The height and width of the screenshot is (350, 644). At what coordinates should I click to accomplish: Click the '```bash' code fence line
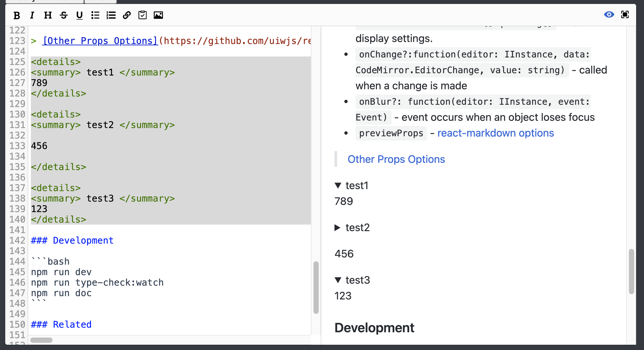[x=50, y=261]
